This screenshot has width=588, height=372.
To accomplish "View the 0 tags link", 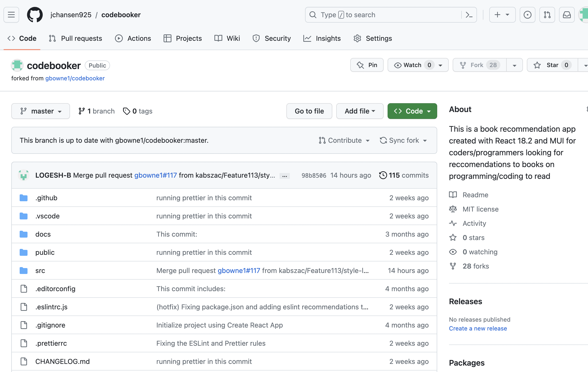I will pos(138,111).
